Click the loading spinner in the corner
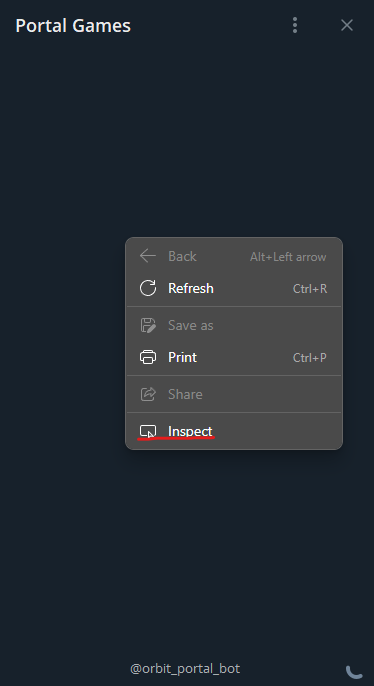 click(354, 671)
